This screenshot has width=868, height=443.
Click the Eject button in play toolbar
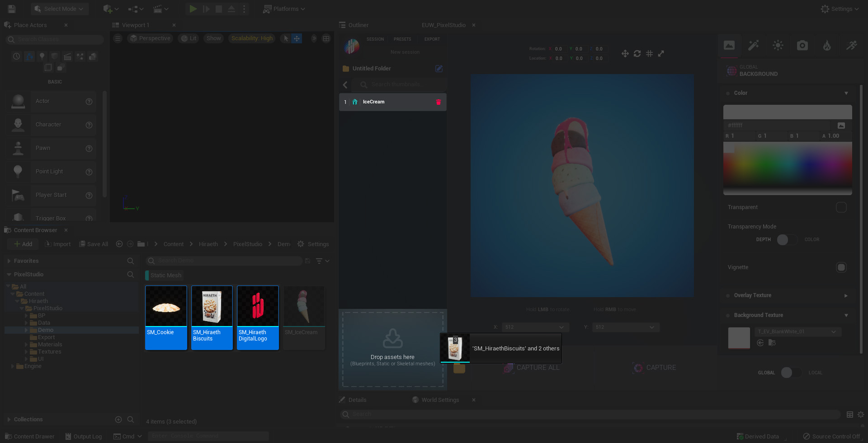(x=231, y=9)
